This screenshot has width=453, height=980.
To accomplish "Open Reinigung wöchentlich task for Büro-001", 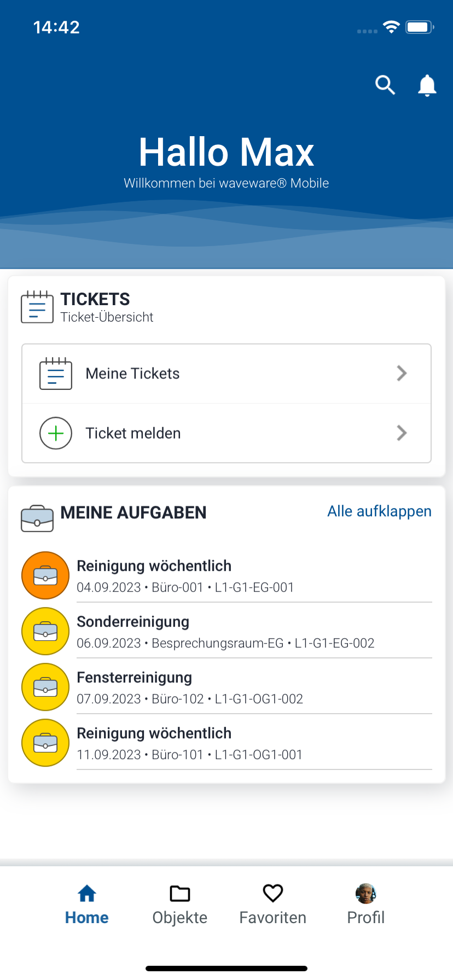I will pyautogui.click(x=186, y=576).
